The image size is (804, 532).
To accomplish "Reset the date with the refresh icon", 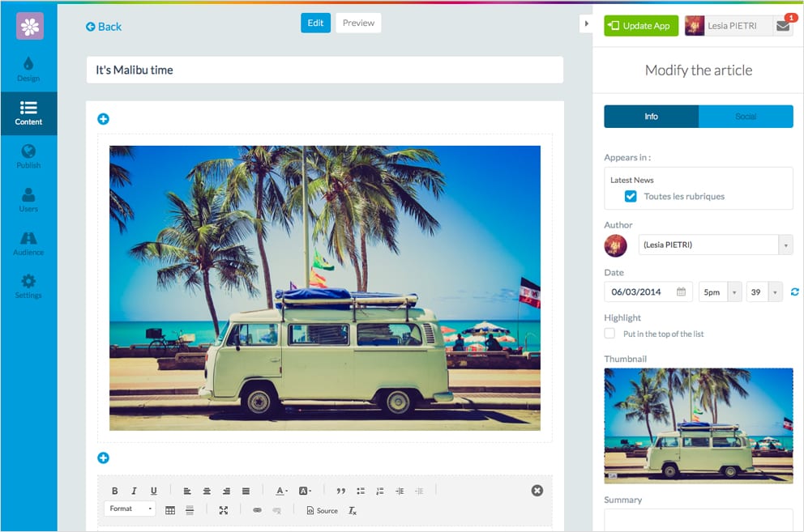I will (794, 292).
